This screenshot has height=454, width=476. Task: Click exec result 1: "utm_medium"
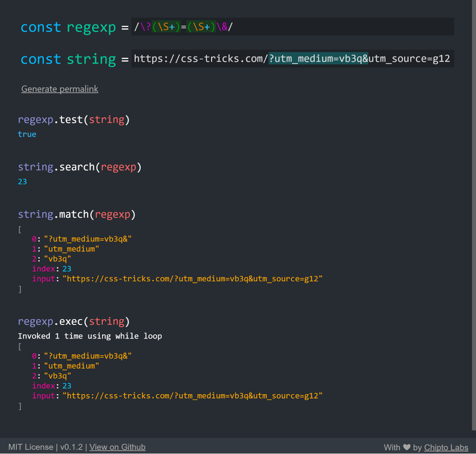click(66, 366)
